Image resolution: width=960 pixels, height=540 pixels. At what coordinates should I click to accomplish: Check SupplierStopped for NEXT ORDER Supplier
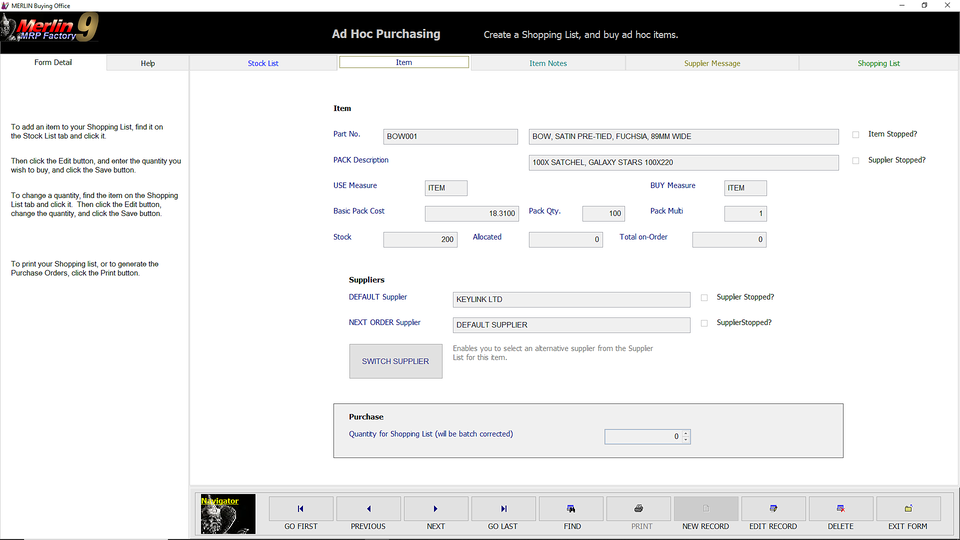705,323
